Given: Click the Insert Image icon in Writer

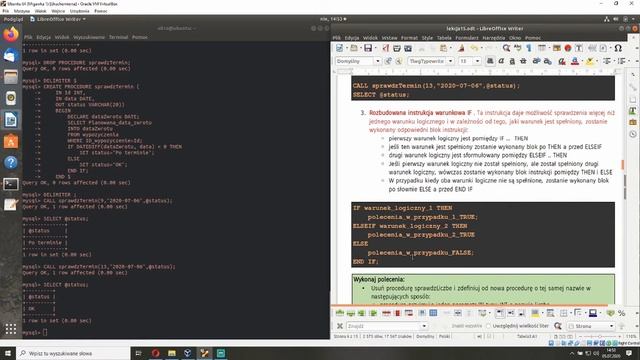Looking at the screenshot, I should [557, 48].
